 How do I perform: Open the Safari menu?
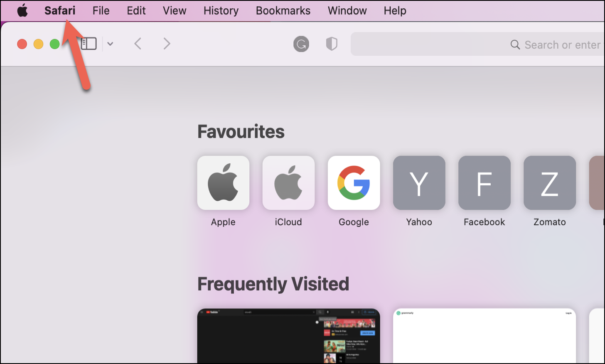click(60, 10)
